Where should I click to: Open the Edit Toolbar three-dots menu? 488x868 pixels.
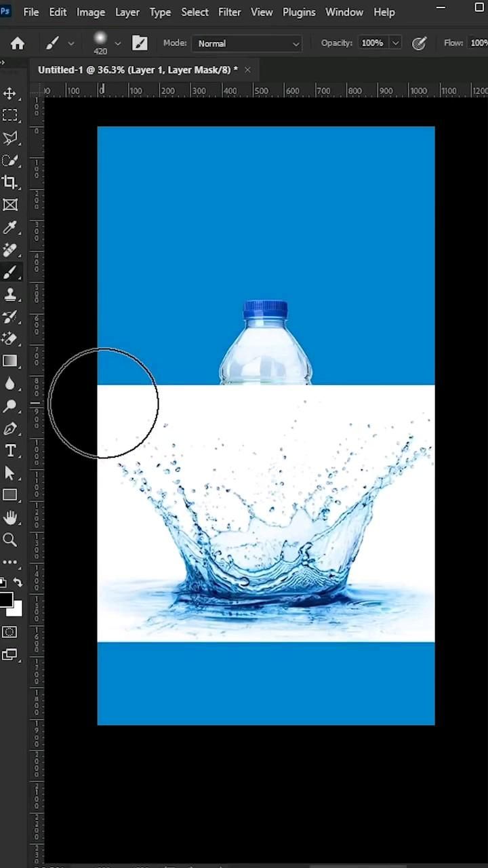coord(10,562)
